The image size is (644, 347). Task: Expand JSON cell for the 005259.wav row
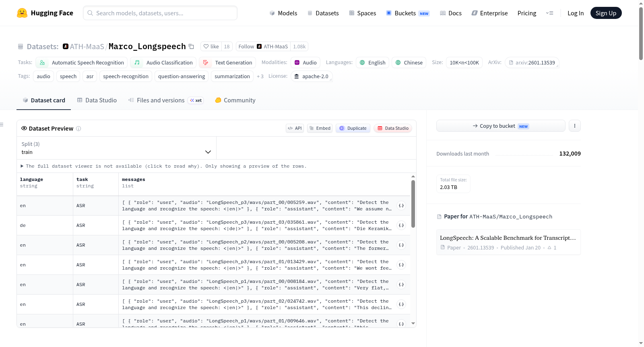(x=401, y=206)
